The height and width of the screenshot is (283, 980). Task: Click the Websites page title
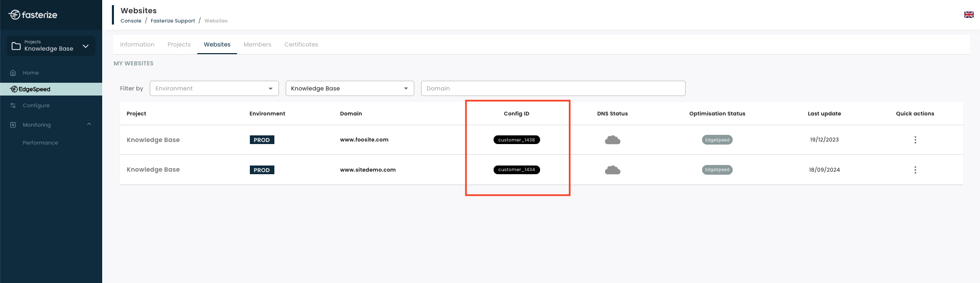[x=138, y=11]
